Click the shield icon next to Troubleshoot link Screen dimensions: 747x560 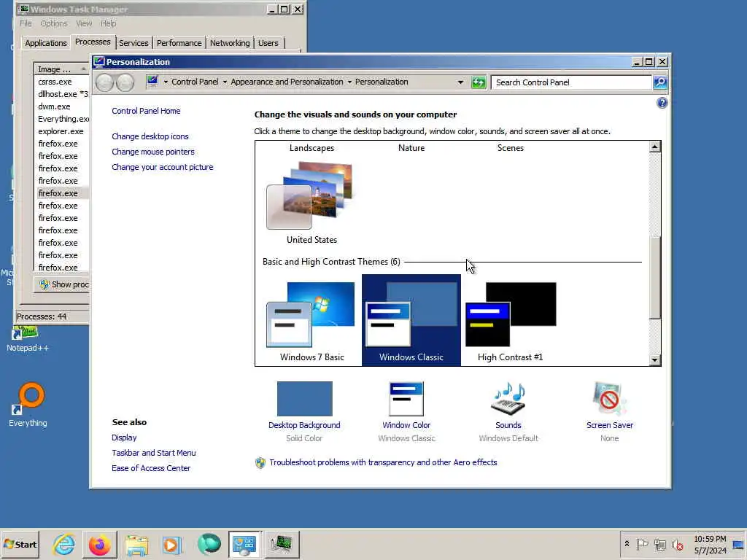(x=260, y=462)
